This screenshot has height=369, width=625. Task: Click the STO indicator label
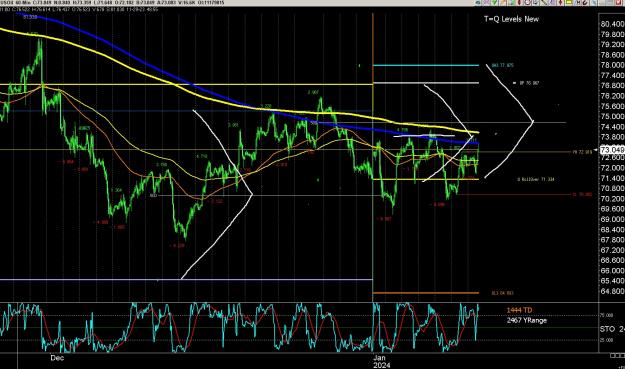[612, 330]
